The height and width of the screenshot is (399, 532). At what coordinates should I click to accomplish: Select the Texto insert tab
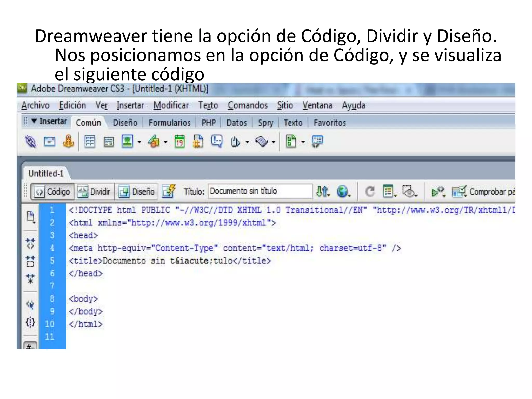pyautogui.click(x=293, y=123)
